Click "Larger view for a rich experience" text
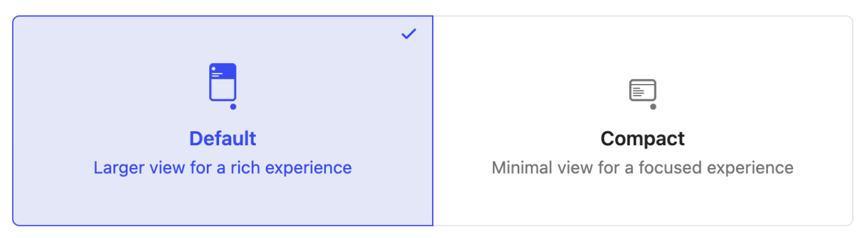 coord(223,168)
